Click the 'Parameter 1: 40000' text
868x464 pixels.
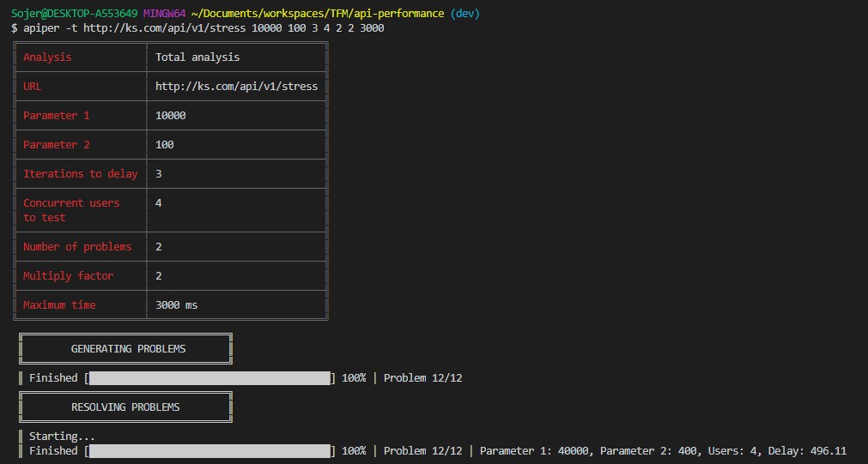(x=534, y=451)
